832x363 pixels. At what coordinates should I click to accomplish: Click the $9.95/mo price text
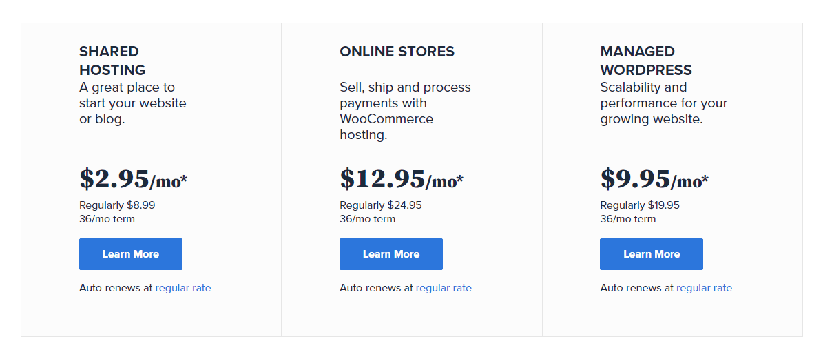click(x=654, y=179)
